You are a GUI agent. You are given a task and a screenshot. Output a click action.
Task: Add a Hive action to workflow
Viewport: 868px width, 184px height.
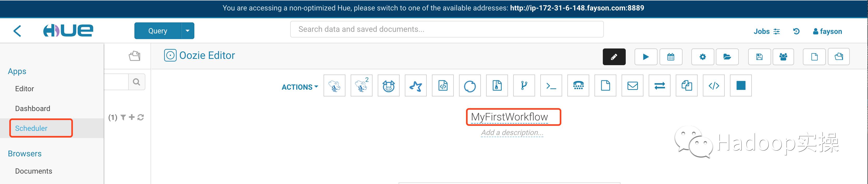point(334,85)
